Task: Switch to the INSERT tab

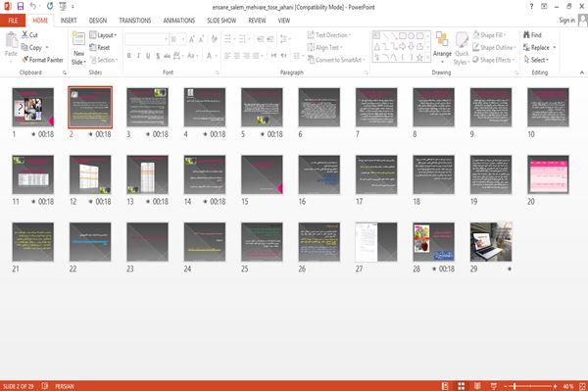Action: coord(69,21)
